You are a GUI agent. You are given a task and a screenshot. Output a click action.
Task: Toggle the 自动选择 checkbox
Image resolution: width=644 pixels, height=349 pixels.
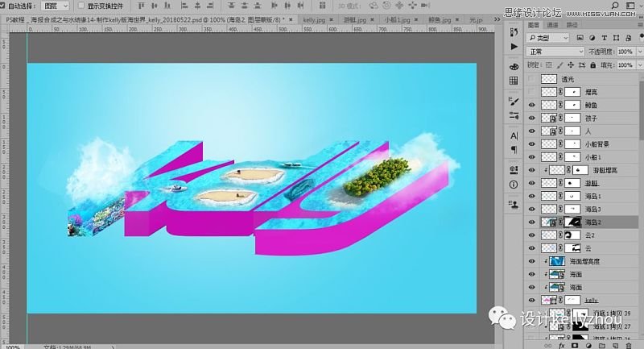2,6
